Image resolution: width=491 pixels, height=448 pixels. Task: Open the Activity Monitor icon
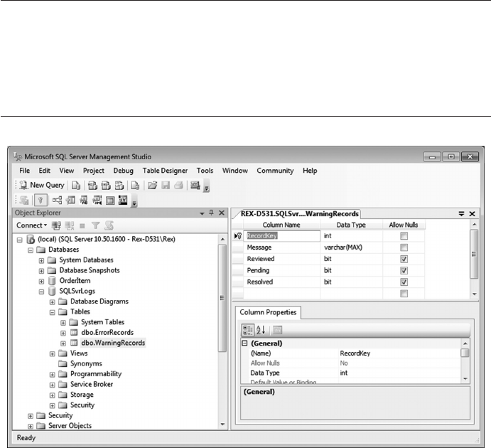click(x=195, y=186)
